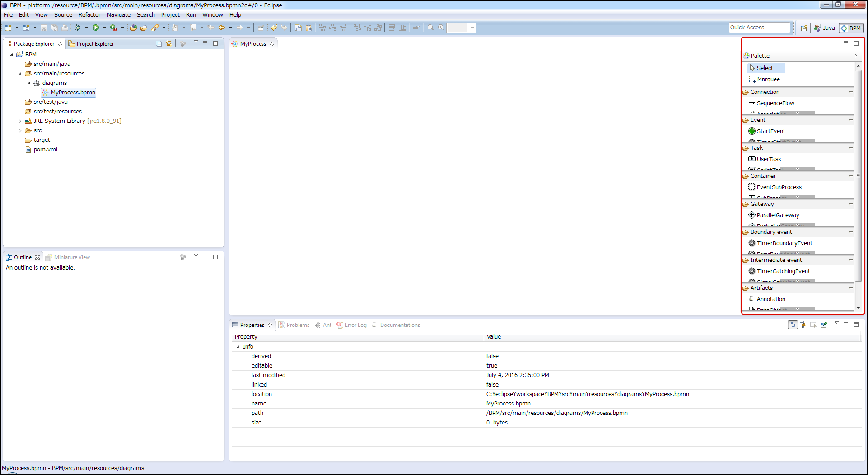Click the Debug bug icon
This screenshot has height=475, width=868.
[x=78, y=28]
